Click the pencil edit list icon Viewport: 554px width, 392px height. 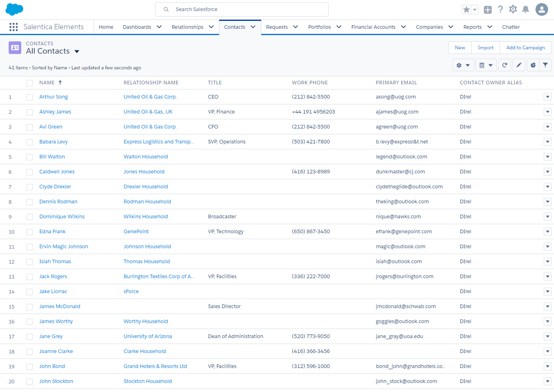[519, 65]
